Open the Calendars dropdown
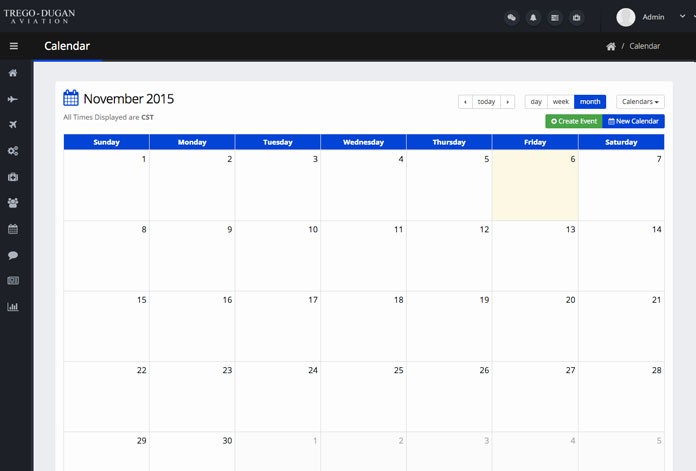 640,102
